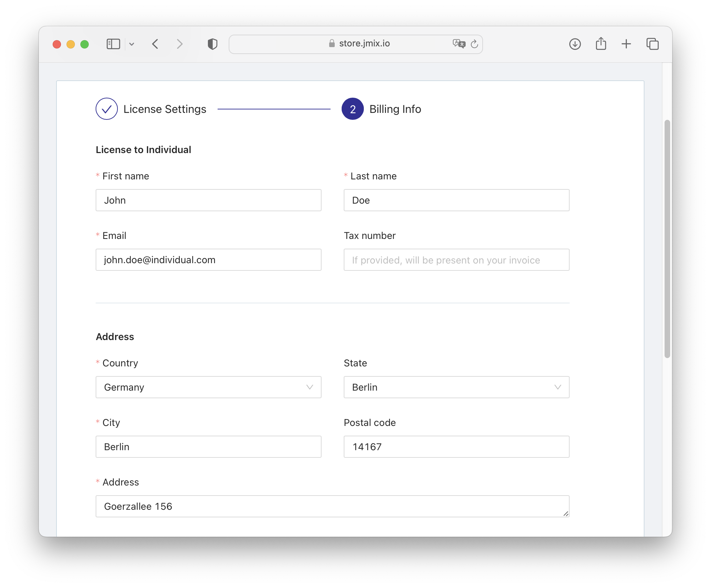Click the First name field containing John
Screen dimensions: 711x588
(208, 200)
